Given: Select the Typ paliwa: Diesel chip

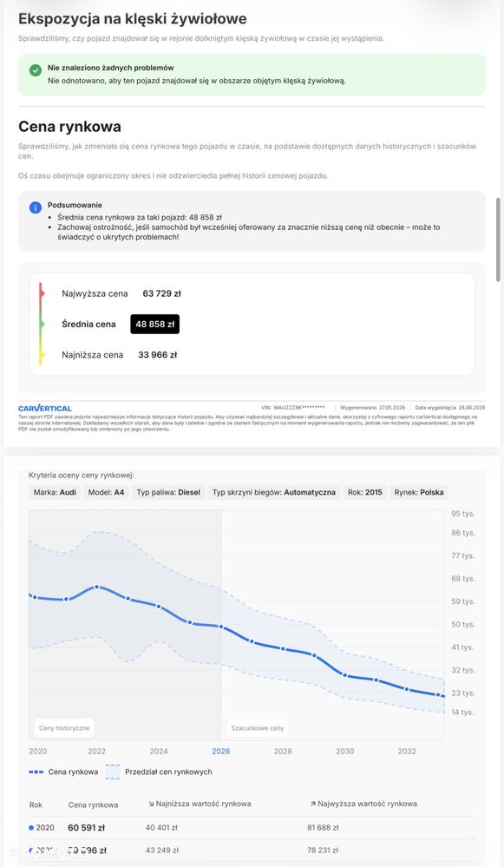Looking at the screenshot, I should click(168, 492).
